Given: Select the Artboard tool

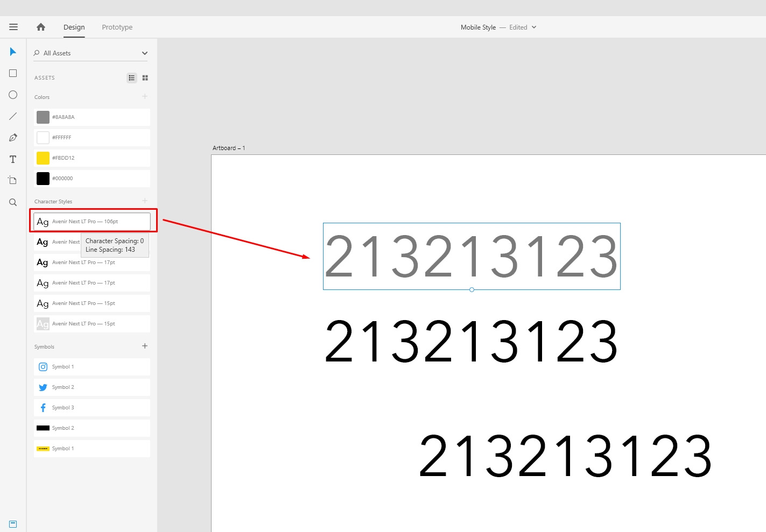Looking at the screenshot, I should 13,180.
